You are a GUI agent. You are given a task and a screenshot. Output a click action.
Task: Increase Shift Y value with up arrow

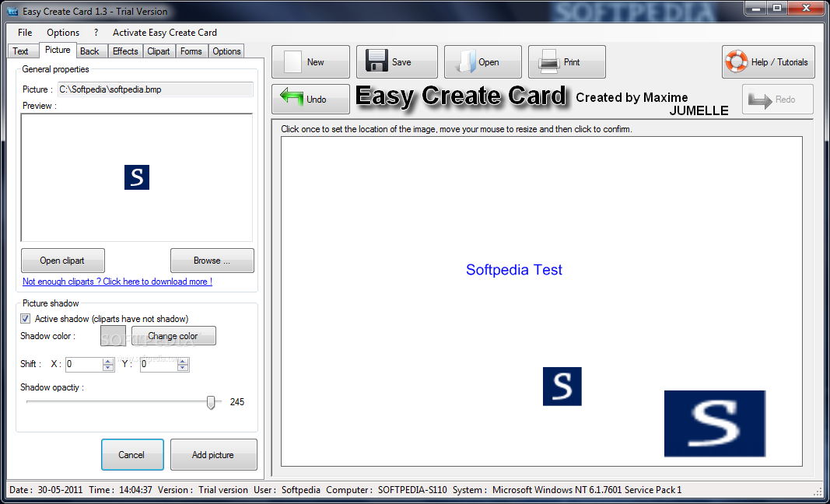pos(183,362)
